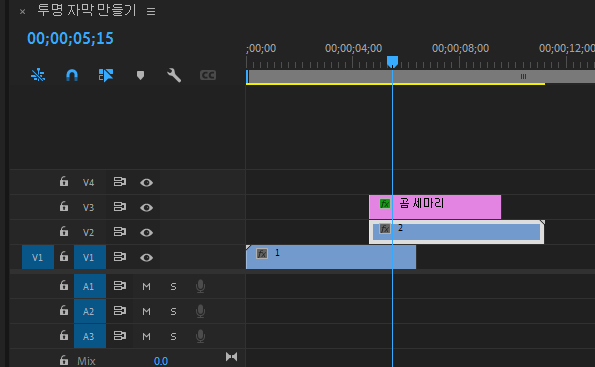Click the work area bar grip handle
This screenshot has width=595, height=367.
coord(523,77)
